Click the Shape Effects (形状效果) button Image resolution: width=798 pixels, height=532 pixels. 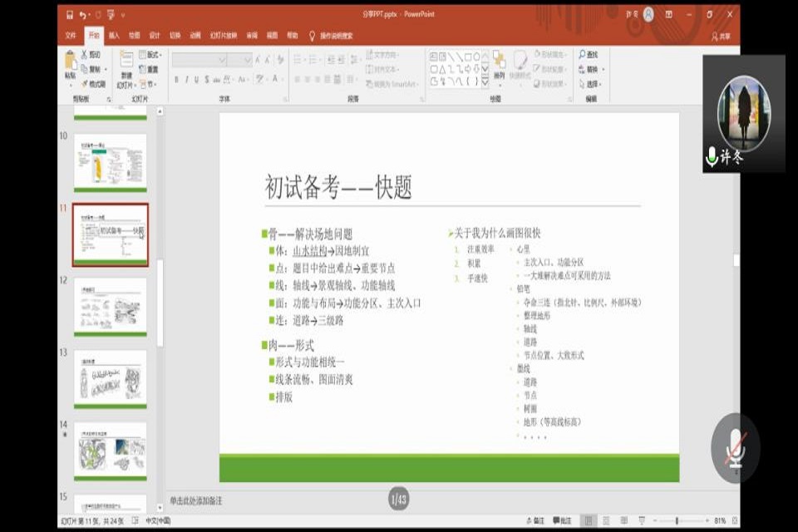click(549, 83)
